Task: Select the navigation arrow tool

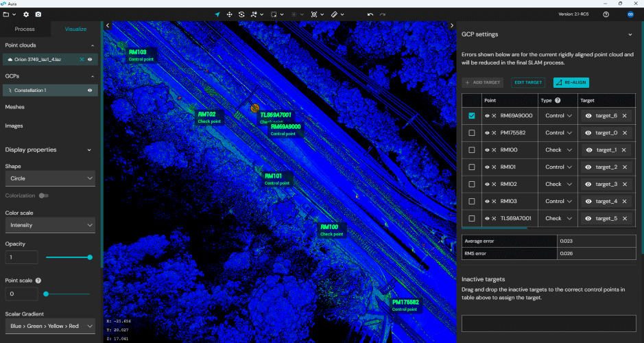Action: tap(217, 14)
